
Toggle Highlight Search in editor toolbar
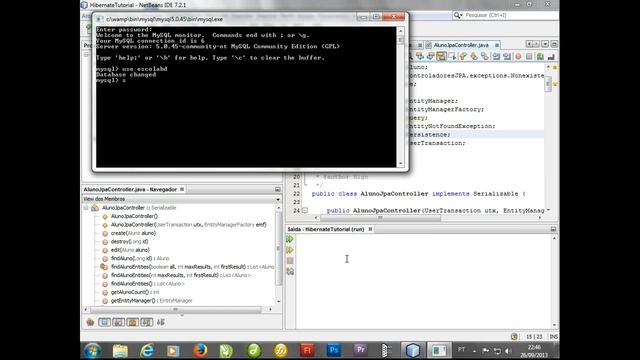(441, 56)
